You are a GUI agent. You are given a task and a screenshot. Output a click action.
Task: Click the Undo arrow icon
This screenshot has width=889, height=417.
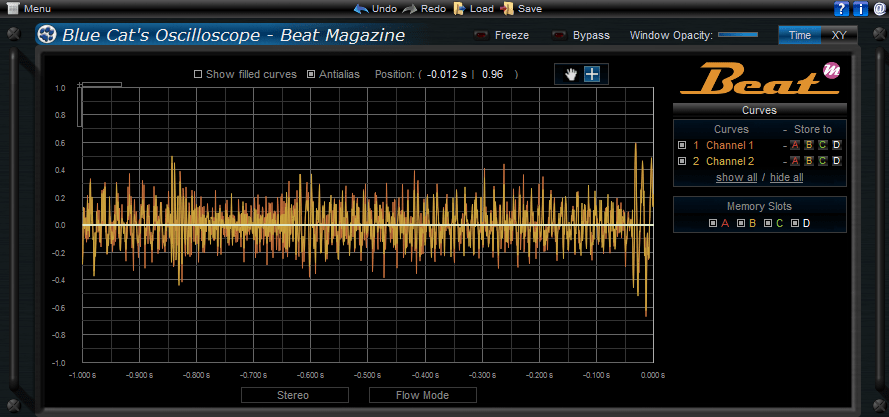click(x=361, y=9)
